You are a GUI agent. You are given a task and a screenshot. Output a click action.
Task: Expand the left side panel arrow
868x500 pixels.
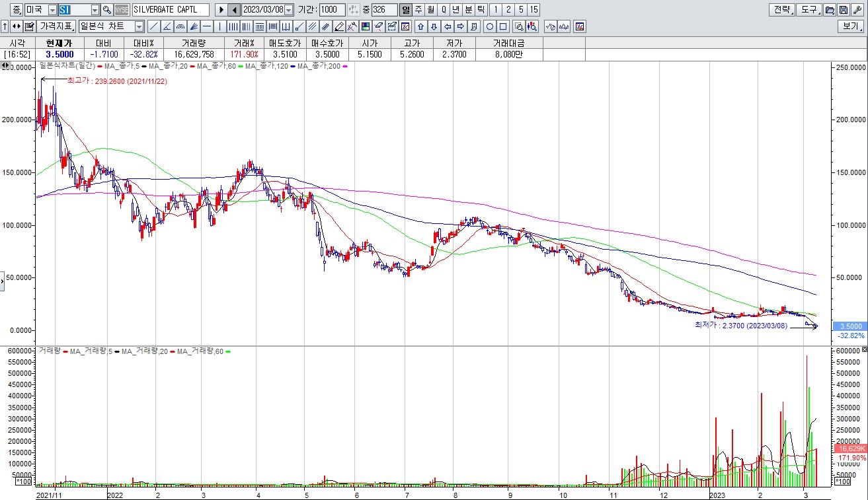[3, 283]
